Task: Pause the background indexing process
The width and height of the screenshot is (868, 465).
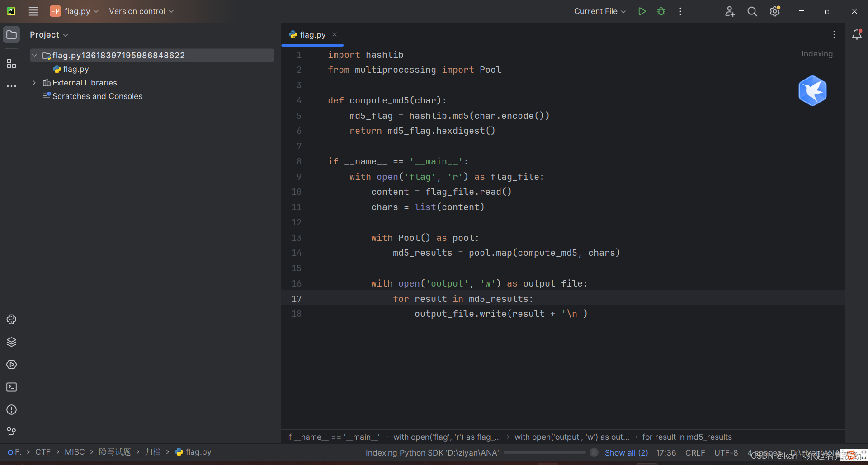Action: click(594, 452)
